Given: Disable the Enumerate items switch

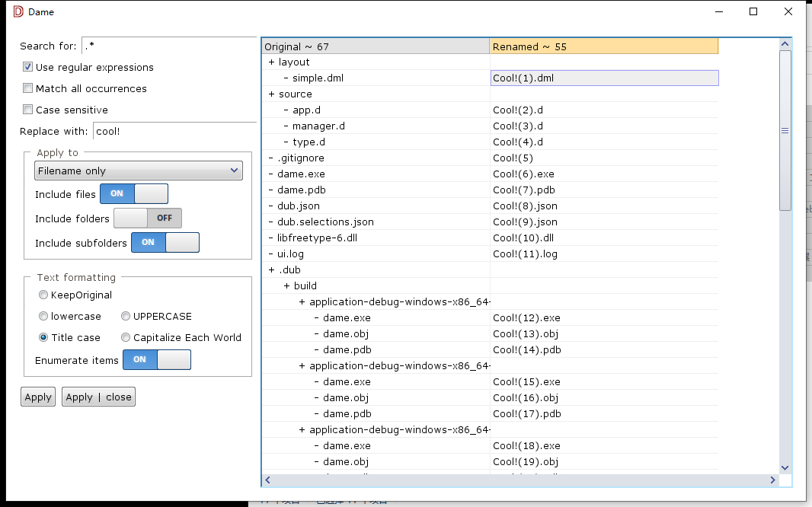Looking at the screenshot, I should tap(157, 359).
